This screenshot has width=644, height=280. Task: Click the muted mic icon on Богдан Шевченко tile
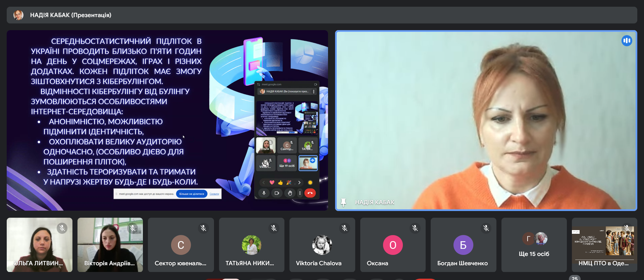(x=486, y=228)
